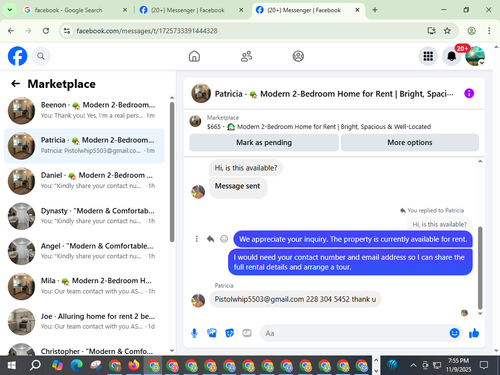Open the Facebook menu grid icon

pos(428,56)
